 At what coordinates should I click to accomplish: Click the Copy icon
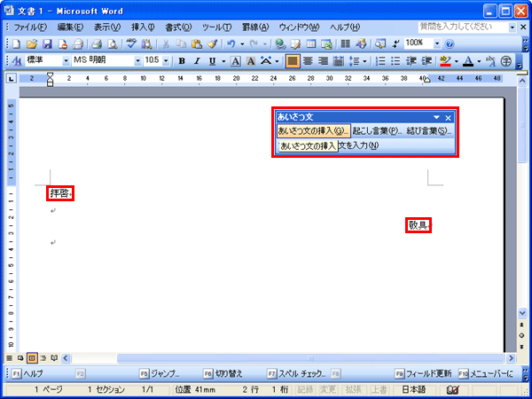(182, 43)
